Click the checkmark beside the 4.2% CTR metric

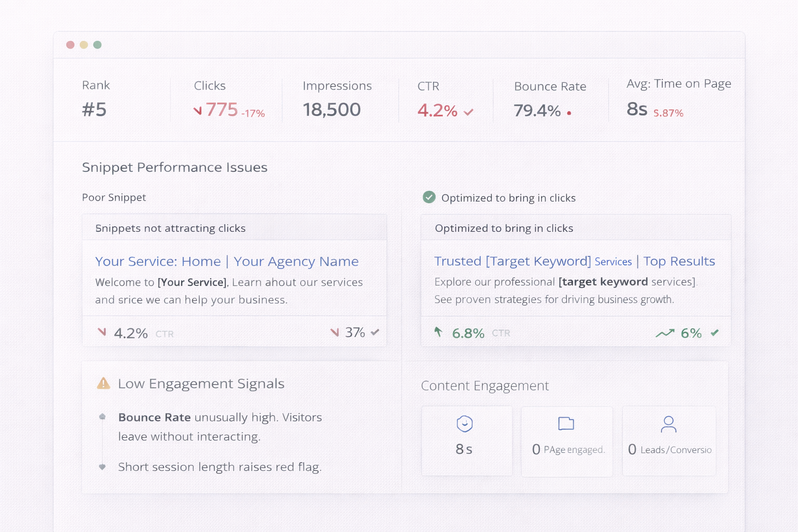(x=468, y=111)
